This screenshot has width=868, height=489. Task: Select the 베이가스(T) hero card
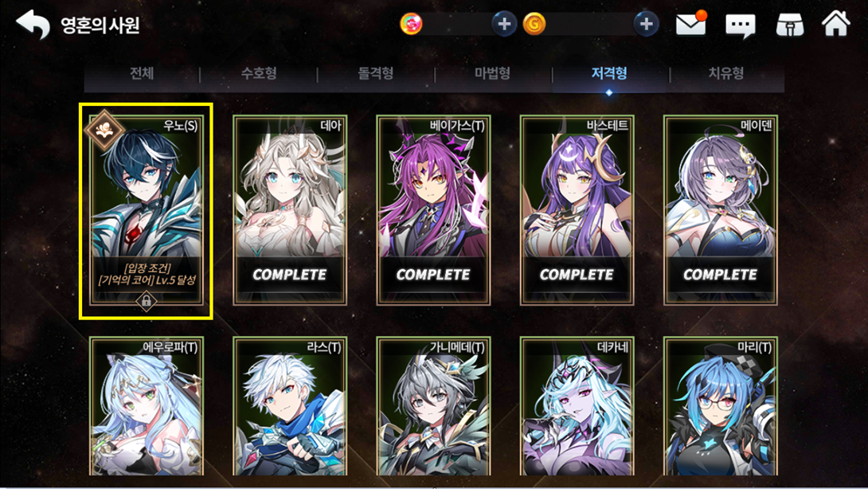click(433, 210)
